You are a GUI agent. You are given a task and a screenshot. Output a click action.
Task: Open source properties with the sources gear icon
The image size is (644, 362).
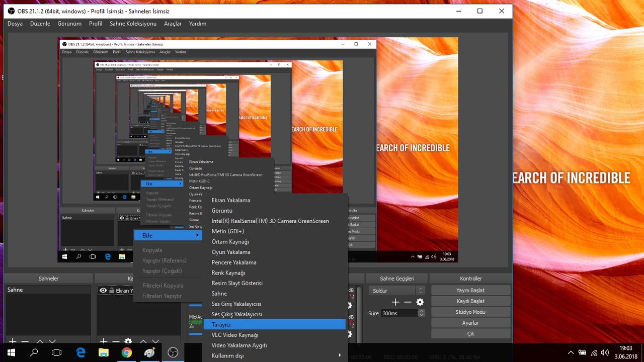pos(128,341)
